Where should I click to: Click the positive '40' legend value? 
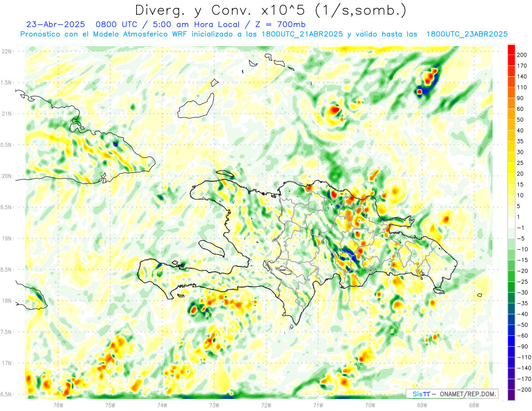pos(520,130)
